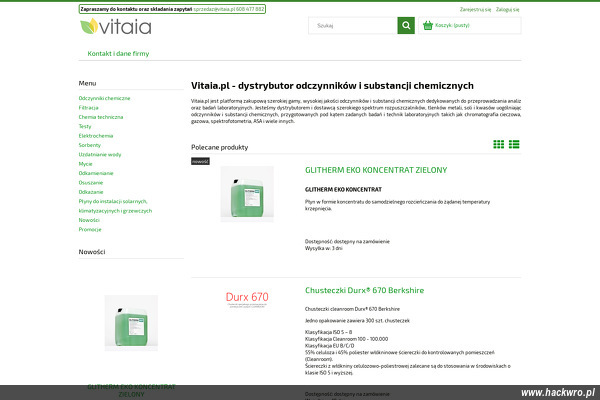Open Chusteczki Durx 670 Berkshire product title
The image size is (600, 400).
coord(364,290)
